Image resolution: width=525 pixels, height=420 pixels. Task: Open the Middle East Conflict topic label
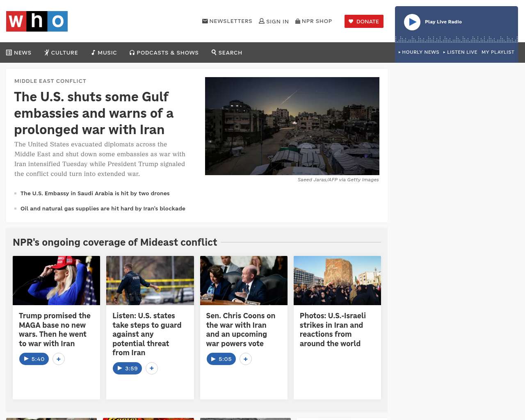tap(50, 81)
